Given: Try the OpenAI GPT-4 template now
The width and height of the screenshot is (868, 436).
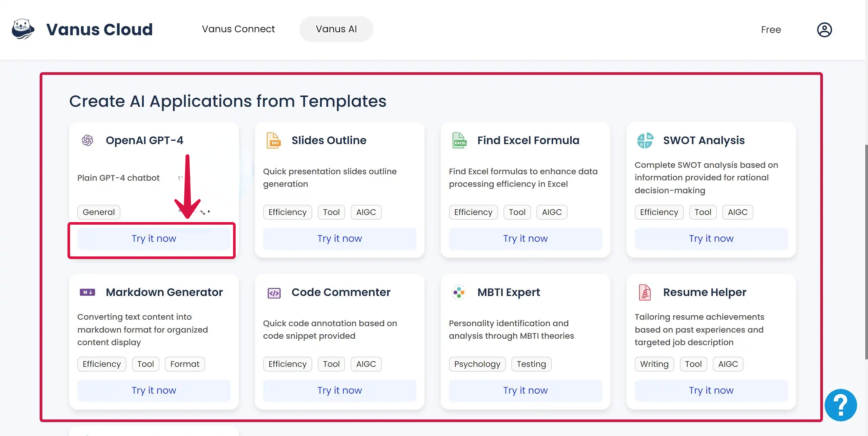Looking at the screenshot, I should [154, 239].
